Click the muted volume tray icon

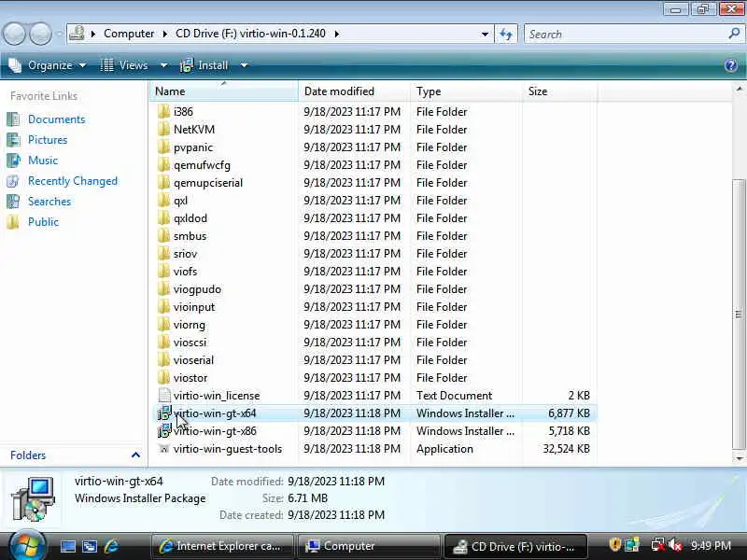pos(675,545)
